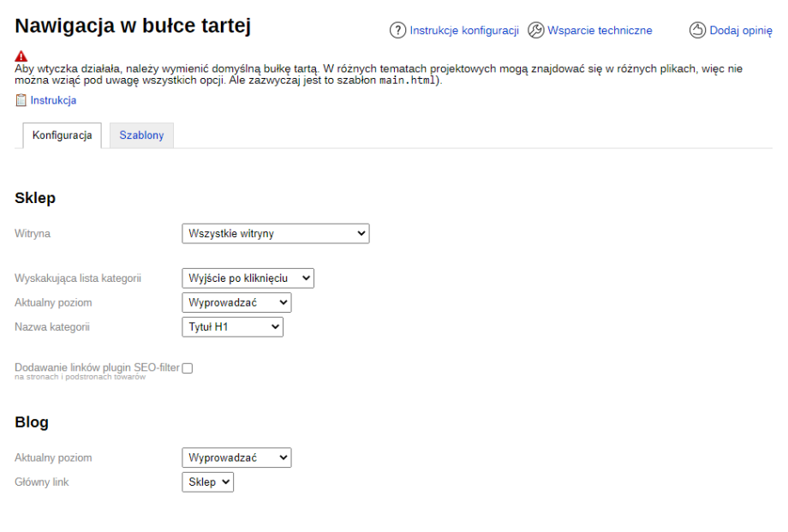Open the Aktualny poziom dropdown under Sklep
This screenshot has height=532, width=788.
(236, 303)
